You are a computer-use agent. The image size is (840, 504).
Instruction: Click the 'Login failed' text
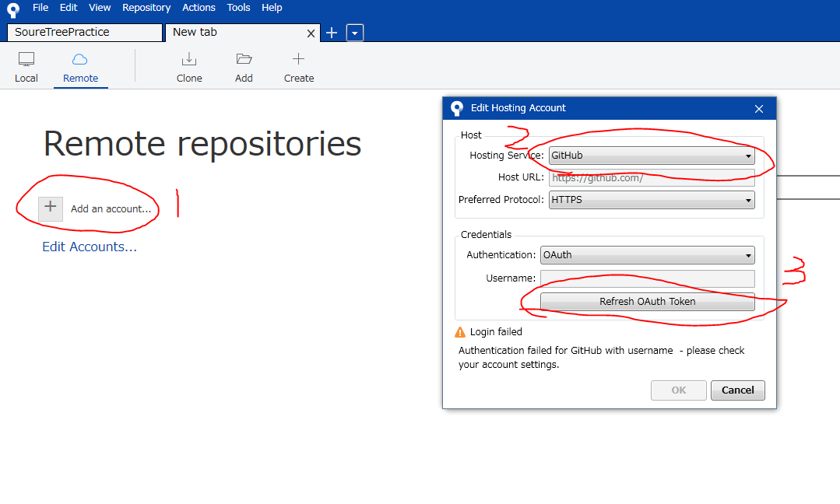(x=496, y=331)
